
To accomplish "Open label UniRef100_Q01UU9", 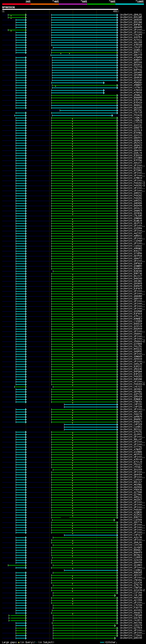I will (131, 469).
